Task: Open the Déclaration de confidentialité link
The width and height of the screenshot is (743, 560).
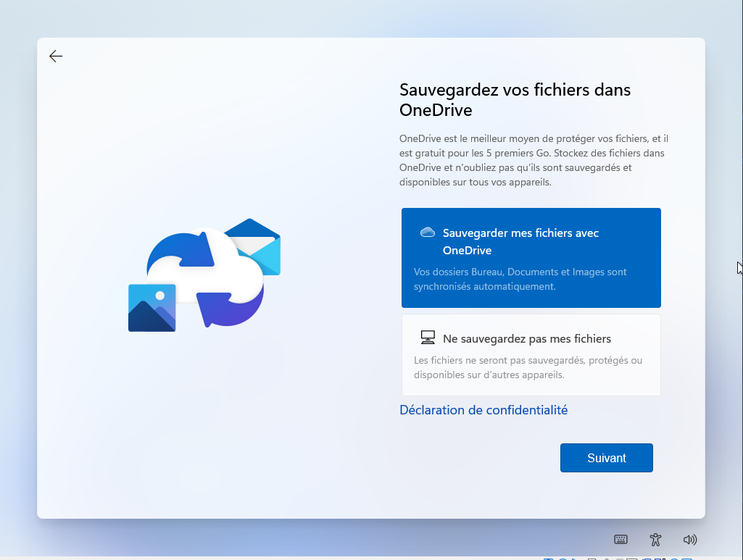Action: tap(483, 410)
